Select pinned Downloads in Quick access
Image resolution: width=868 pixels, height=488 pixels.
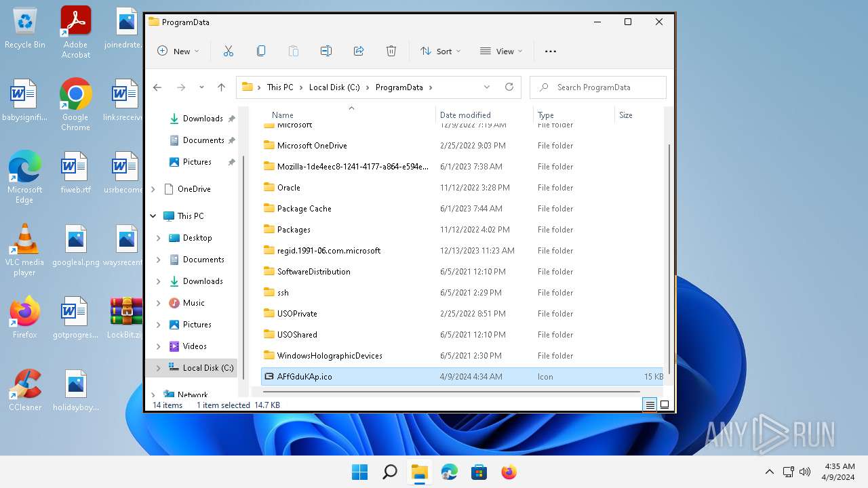click(x=202, y=119)
